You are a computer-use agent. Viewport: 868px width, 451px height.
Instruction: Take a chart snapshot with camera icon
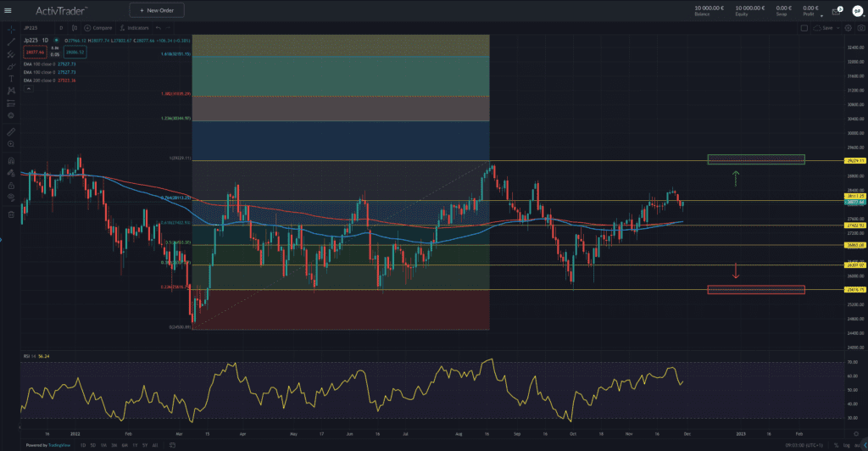pyautogui.click(x=861, y=28)
